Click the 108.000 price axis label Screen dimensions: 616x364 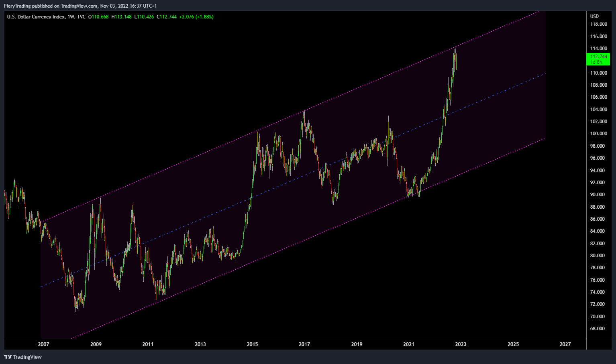click(598, 85)
